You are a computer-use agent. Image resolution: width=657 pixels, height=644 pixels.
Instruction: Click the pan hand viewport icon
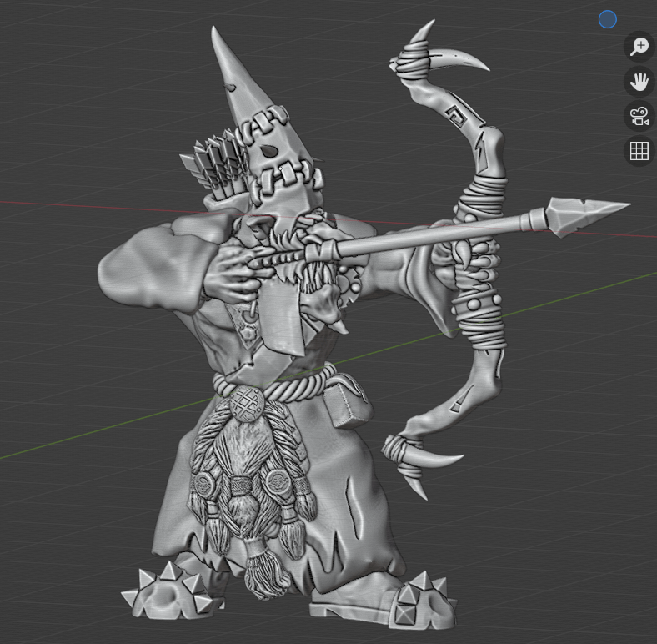(x=639, y=82)
